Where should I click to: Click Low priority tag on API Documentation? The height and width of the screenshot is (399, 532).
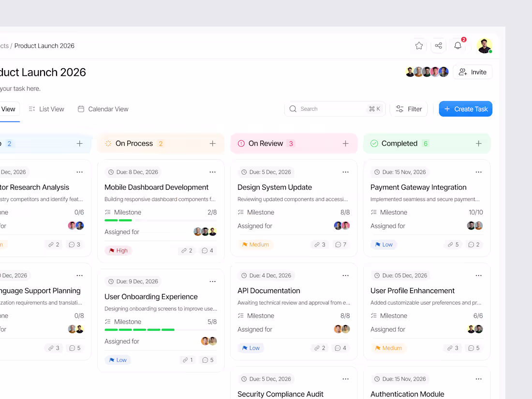[x=251, y=348]
